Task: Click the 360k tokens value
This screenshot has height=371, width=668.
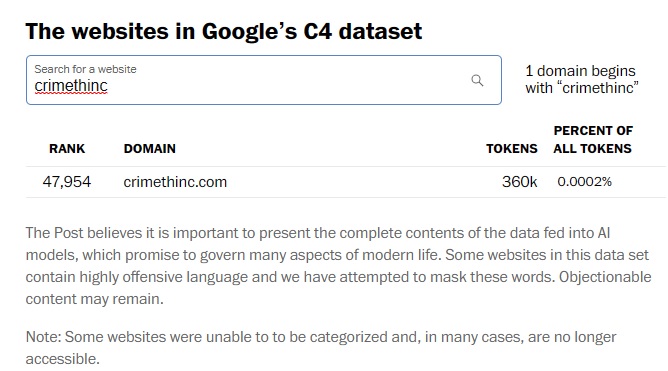Action: point(519,182)
